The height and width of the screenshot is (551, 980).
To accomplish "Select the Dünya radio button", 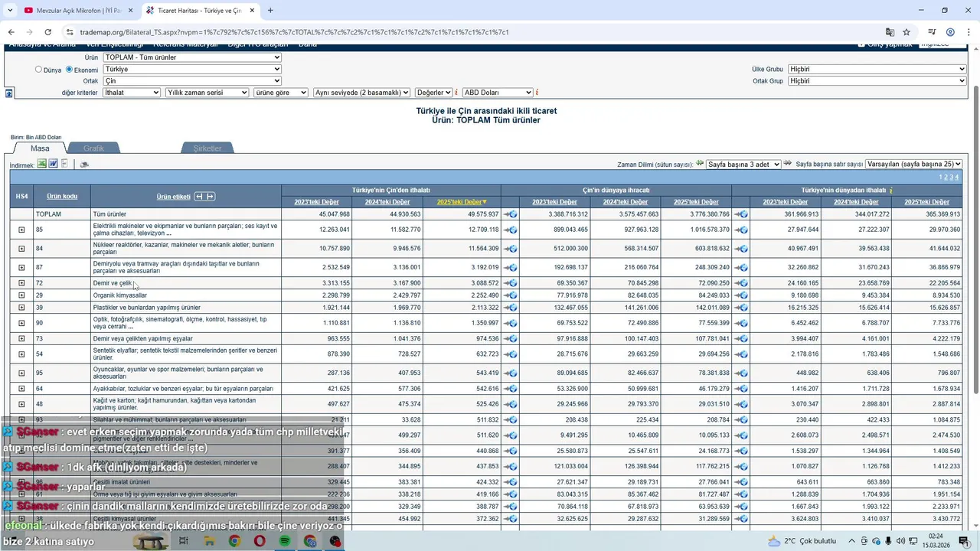I will tap(38, 70).
